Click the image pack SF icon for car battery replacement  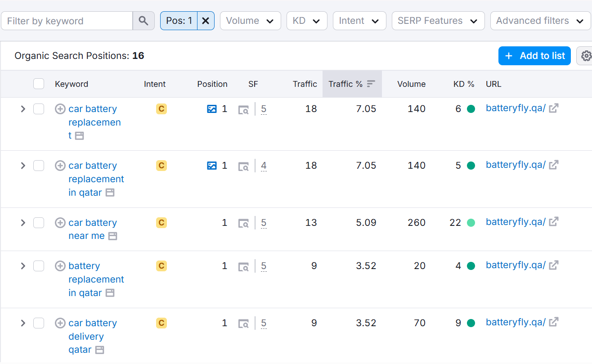click(x=211, y=108)
